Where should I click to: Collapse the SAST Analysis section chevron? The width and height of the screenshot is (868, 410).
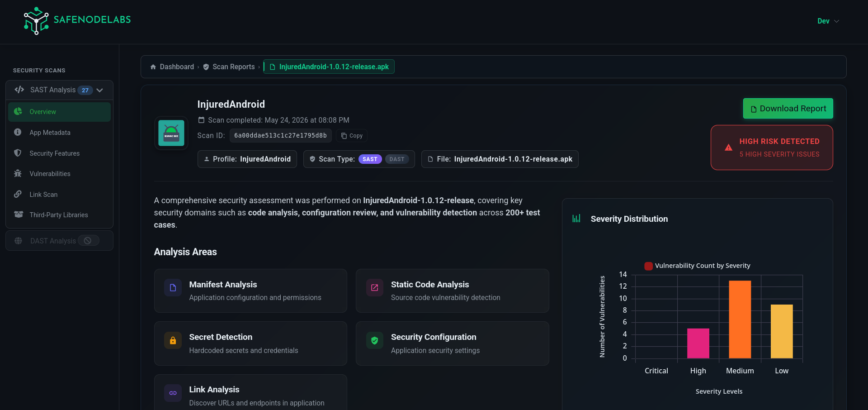pos(100,90)
